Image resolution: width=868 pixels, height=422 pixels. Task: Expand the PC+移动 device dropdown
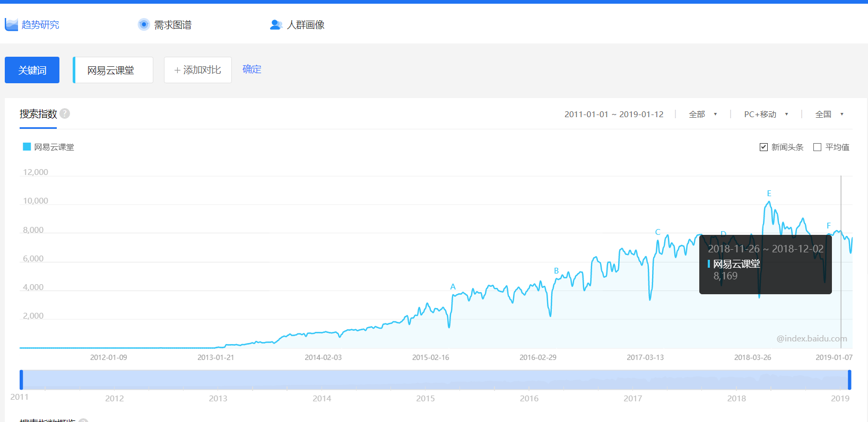[x=766, y=114]
